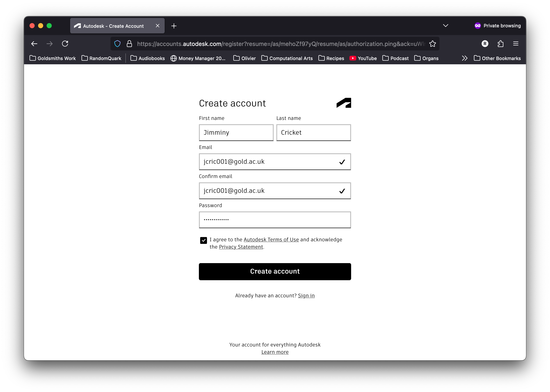Click the Autodesk logo on the form

[x=344, y=103]
